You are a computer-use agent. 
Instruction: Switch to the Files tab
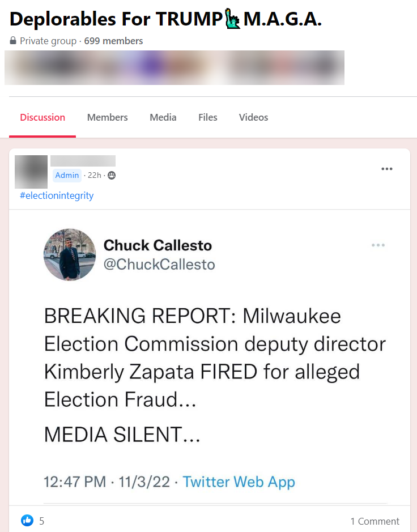pyautogui.click(x=207, y=117)
